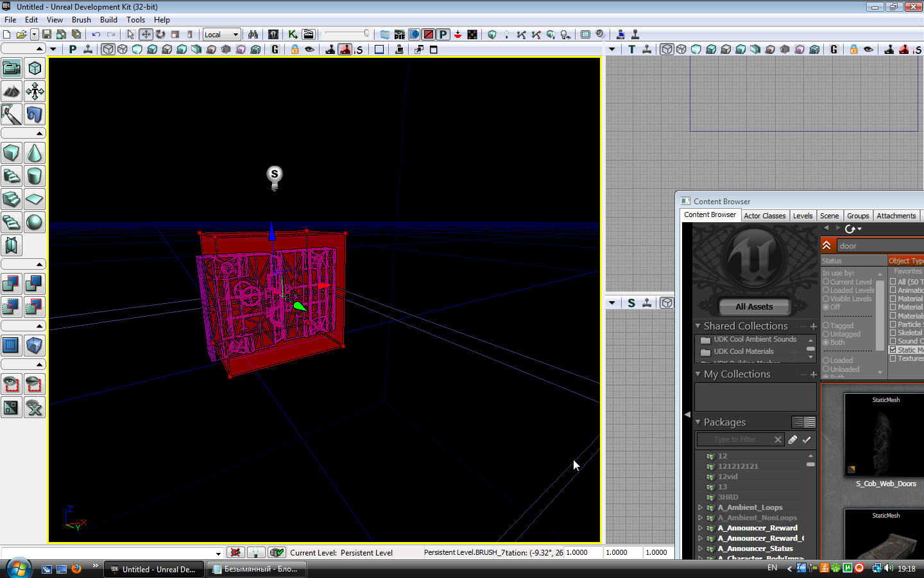
Task: Select the S_Cob_Web_Doors mesh thumbnail
Action: pyautogui.click(x=886, y=437)
